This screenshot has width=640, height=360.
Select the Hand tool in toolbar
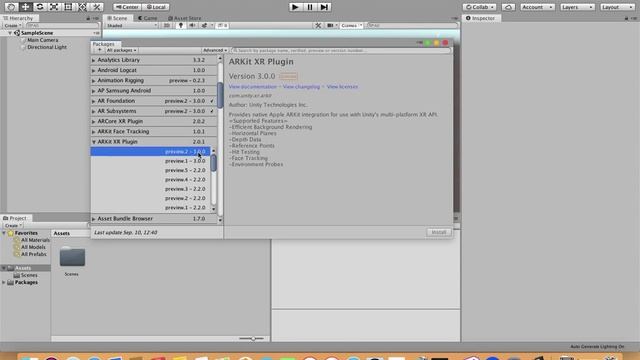[x=11, y=7]
